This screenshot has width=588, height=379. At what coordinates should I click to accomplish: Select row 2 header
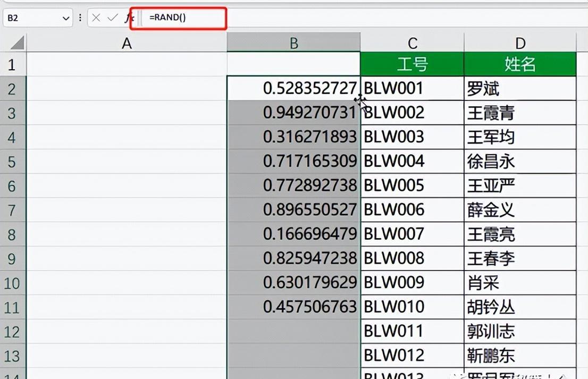pos(12,89)
